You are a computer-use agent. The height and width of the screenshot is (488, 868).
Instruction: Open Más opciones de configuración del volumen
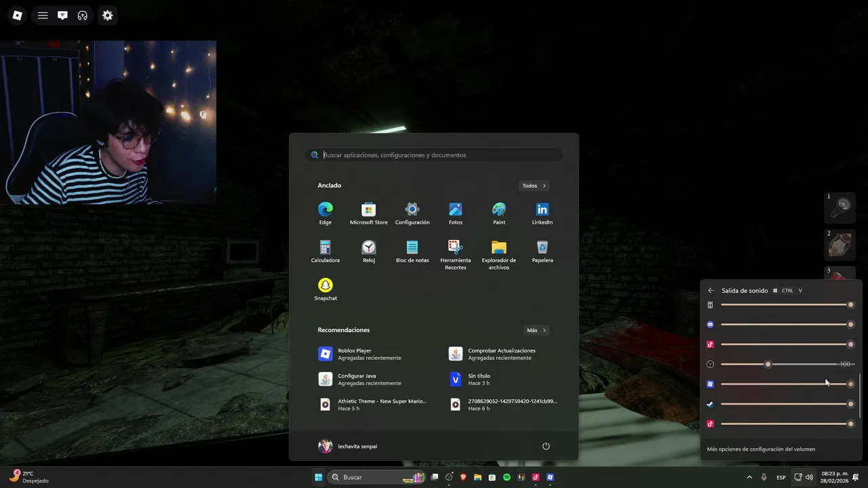click(x=761, y=449)
